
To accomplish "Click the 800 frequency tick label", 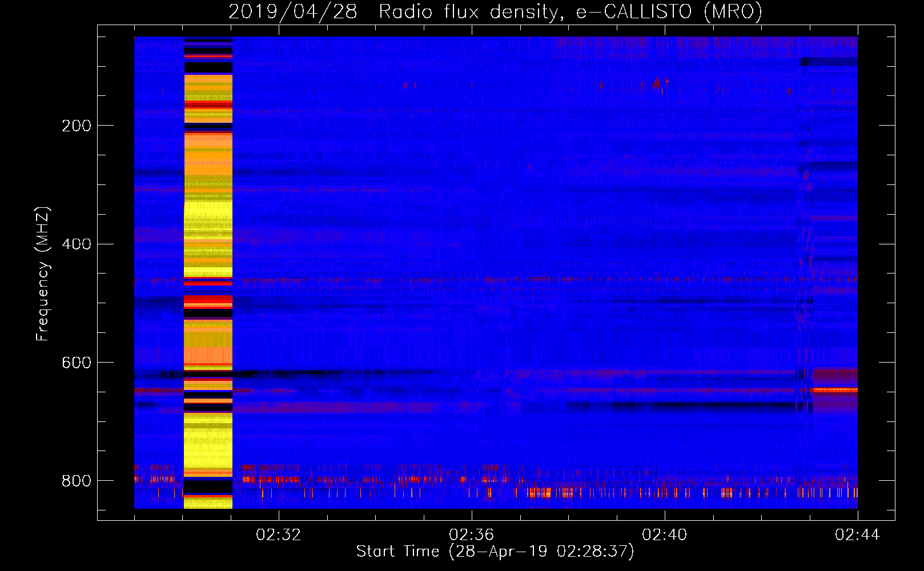I will pos(77,481).
